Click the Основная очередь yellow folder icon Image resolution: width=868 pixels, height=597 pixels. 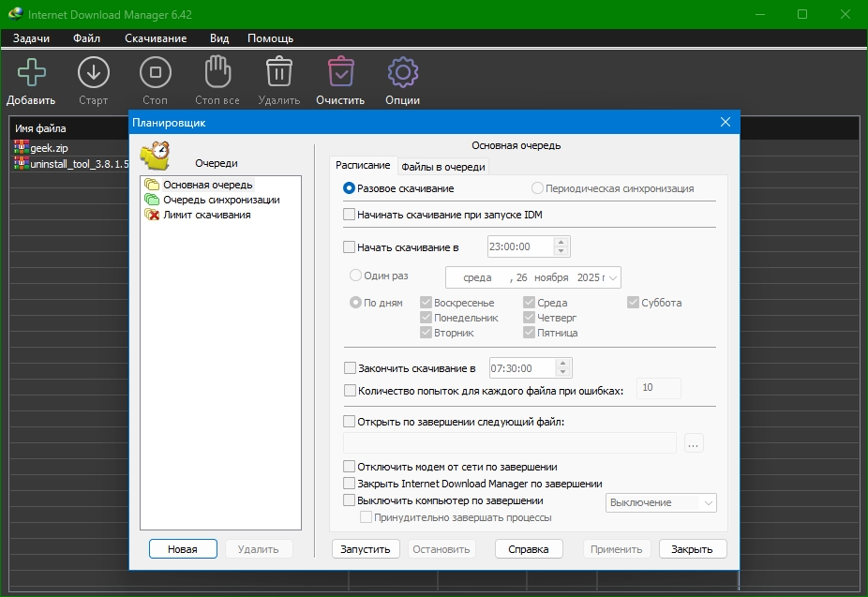coord(152,185)
